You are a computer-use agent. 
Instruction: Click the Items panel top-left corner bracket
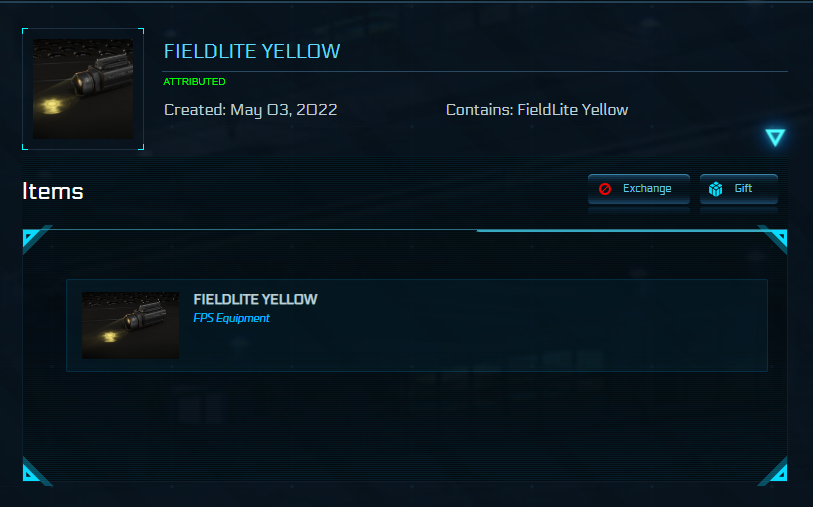click(33, 239)
